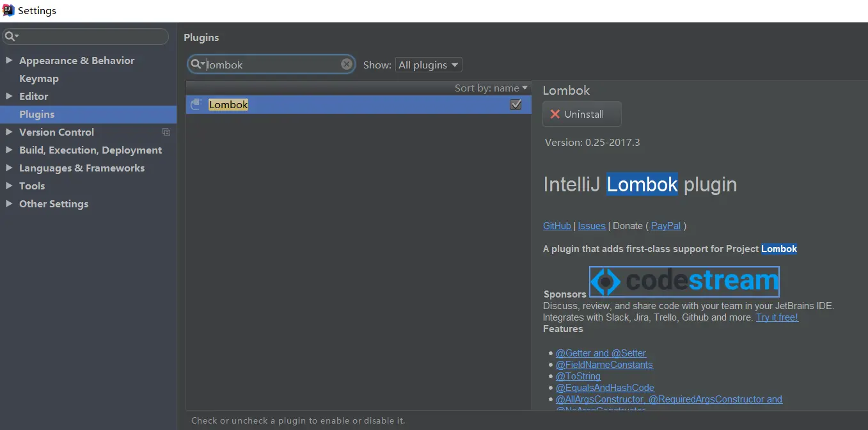The height and width of the screenshot is (430, 868).
Task: Clear the lombok search text
Action: (347, 64)
